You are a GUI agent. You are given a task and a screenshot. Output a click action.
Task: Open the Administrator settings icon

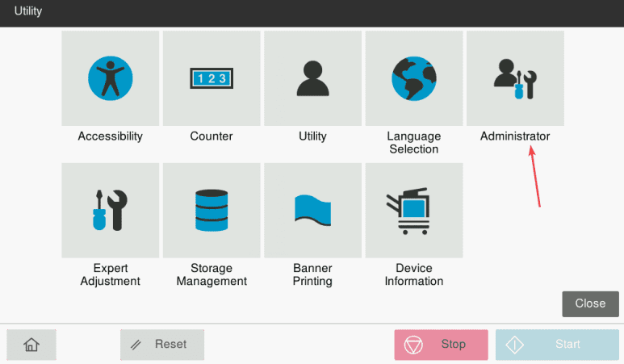(x=515, y=78)
